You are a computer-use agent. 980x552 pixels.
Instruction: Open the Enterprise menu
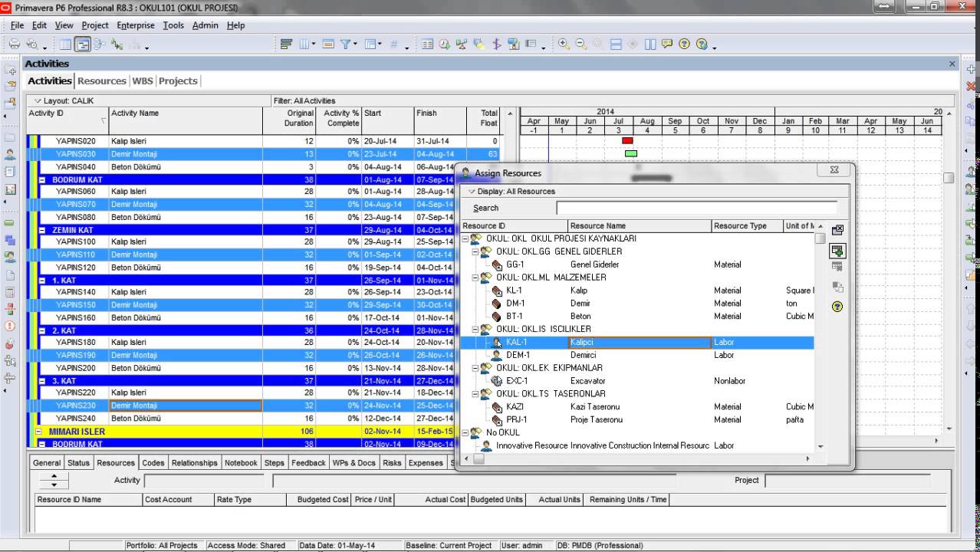(x=136, y=25)
